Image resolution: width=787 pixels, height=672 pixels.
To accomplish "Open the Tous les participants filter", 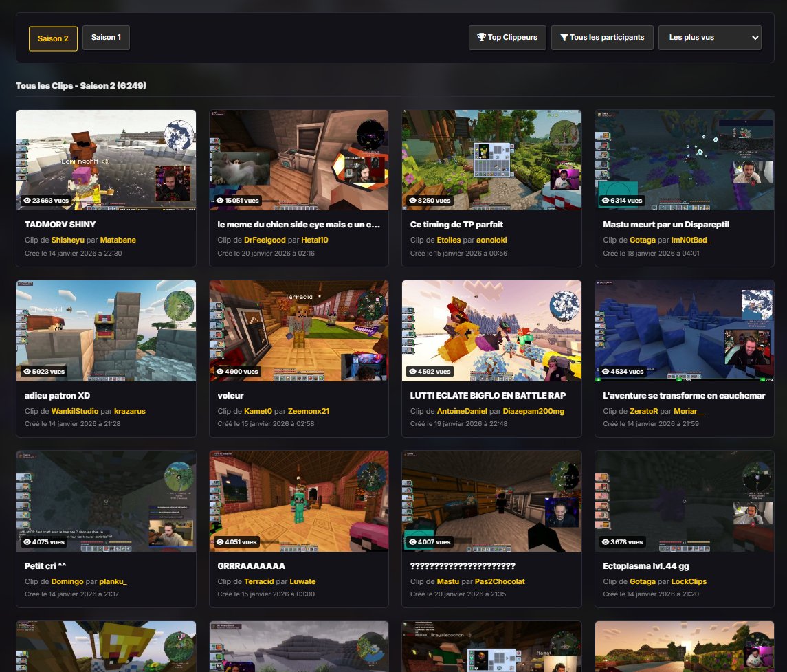I will pyautogui.click(x=602, y=38).
